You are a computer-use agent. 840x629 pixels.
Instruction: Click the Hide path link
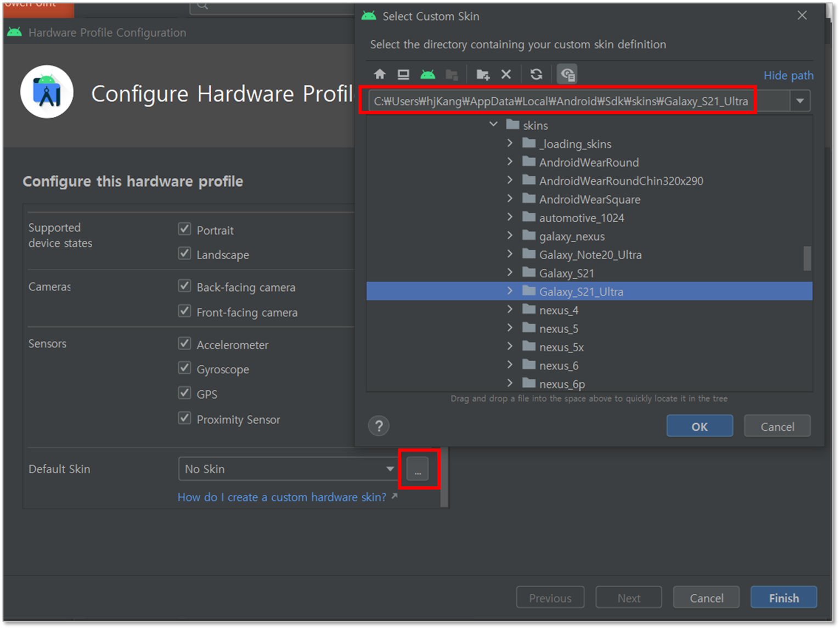(788, 75)
